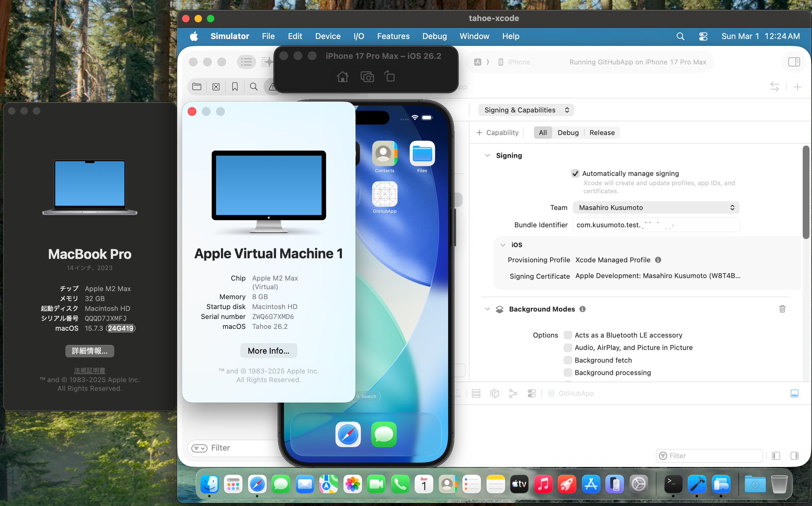The width and height of the screenshot is (812, 506).
Task: Click the serial number ZWQ6G7XMD6
Action: [x=273, y=316]
